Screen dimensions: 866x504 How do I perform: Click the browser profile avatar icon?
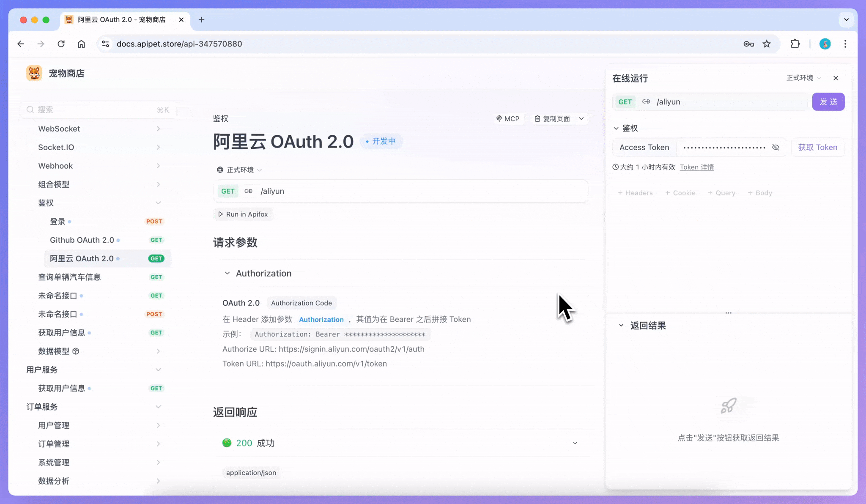pos(825,44)
